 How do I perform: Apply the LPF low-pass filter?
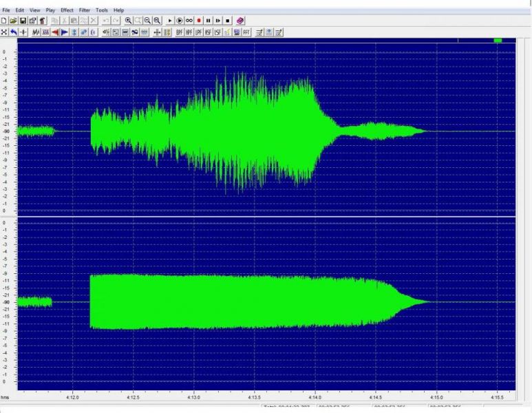tap(198, 32)
